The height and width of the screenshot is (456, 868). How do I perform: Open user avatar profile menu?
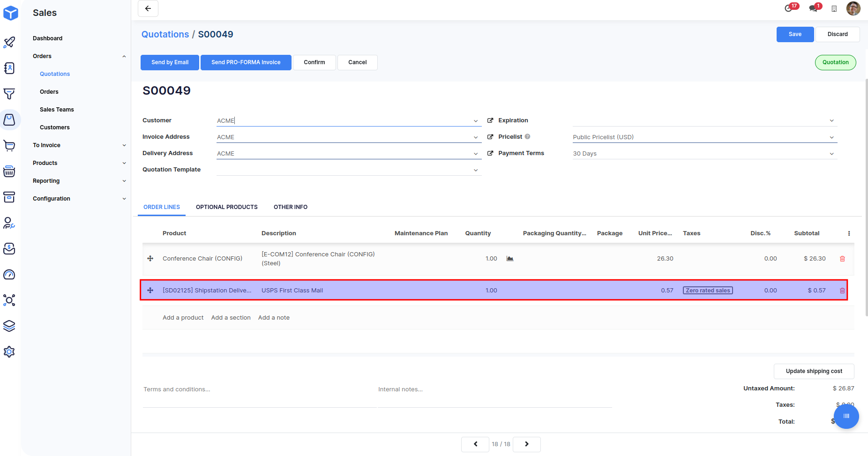coord(853,8)
